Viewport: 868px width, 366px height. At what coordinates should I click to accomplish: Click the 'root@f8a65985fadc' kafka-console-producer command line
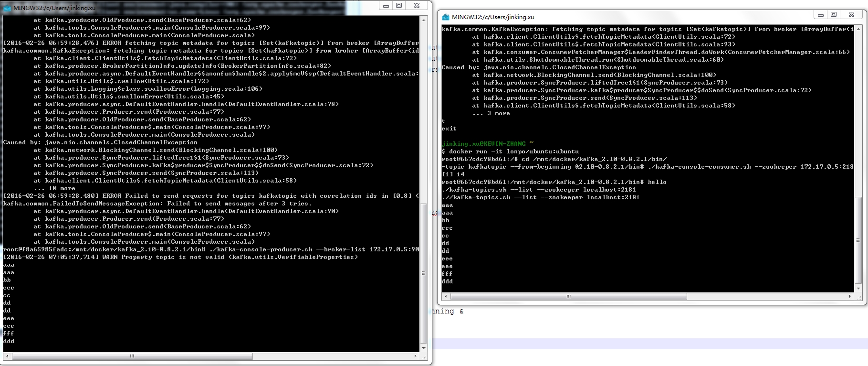pyautogui.click(x=211, y=249)
